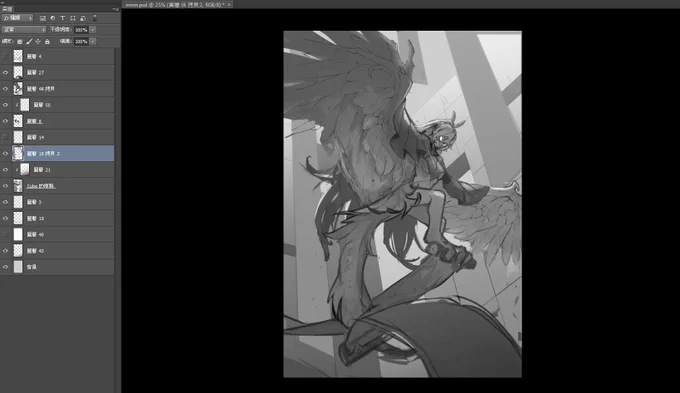This screenshot has height=393, width=680.
Task: Select the 圖層 27 layer thumbnail
Action: coord(18,72)
